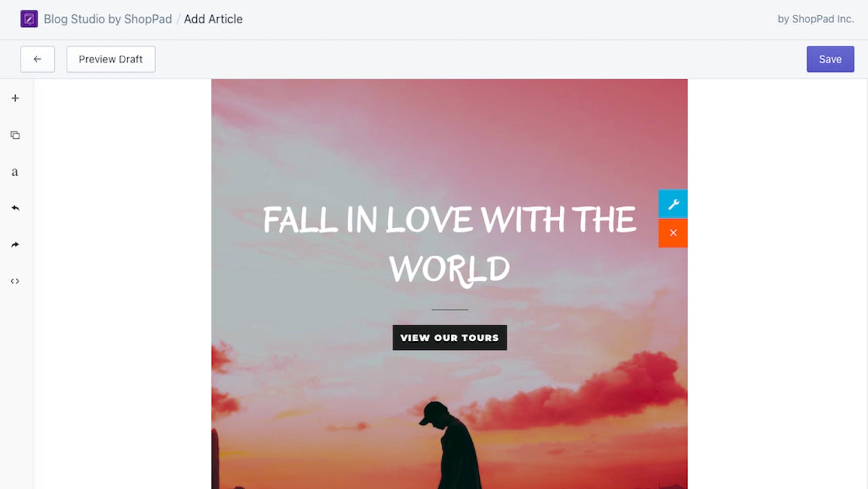Viewport: 868px width, 489px height.
Task: Delete the section with the orange X
Action: tap(673, 233)
